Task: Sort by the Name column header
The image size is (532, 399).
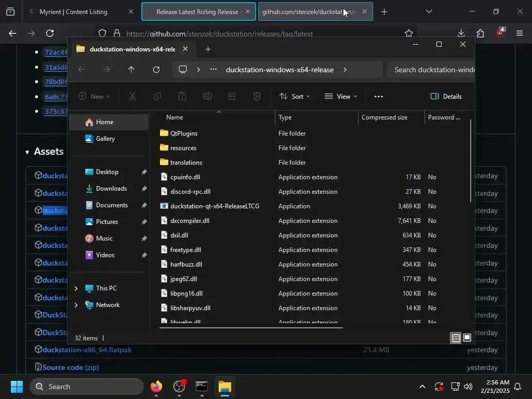Action: (175, 117)
